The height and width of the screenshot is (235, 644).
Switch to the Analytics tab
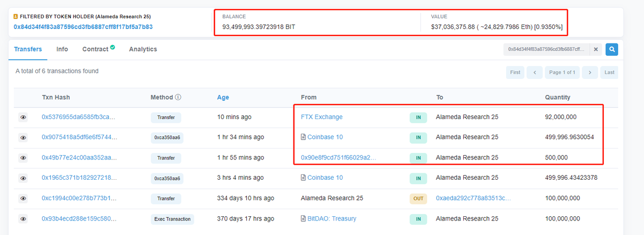[x=143, y=49]
